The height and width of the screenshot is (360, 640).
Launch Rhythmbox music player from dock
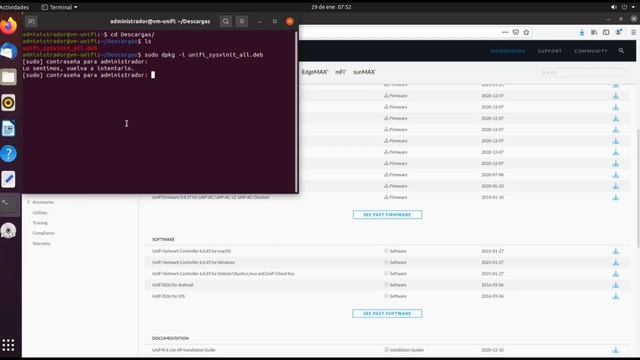[x=9, y=103]
